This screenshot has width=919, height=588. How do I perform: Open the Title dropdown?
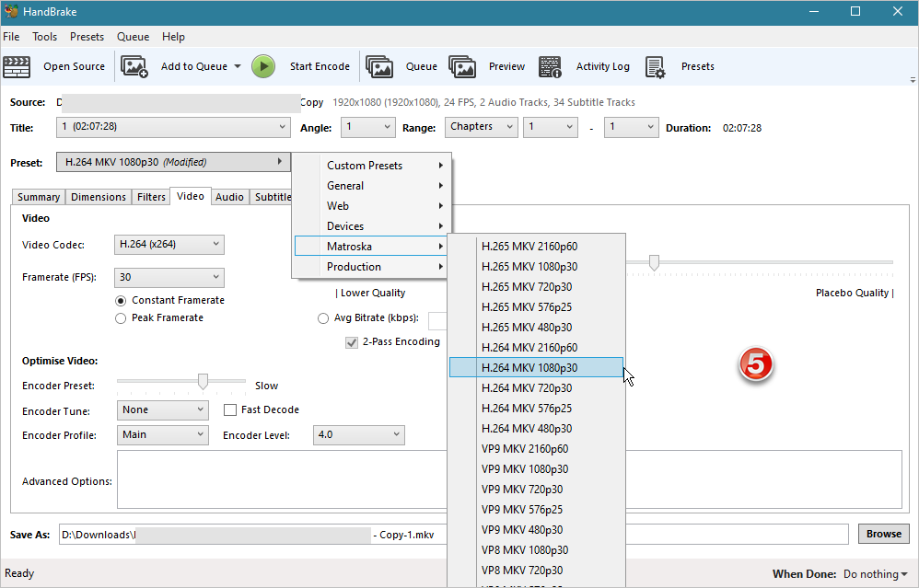pyautogui.click(x=173, y=128)
